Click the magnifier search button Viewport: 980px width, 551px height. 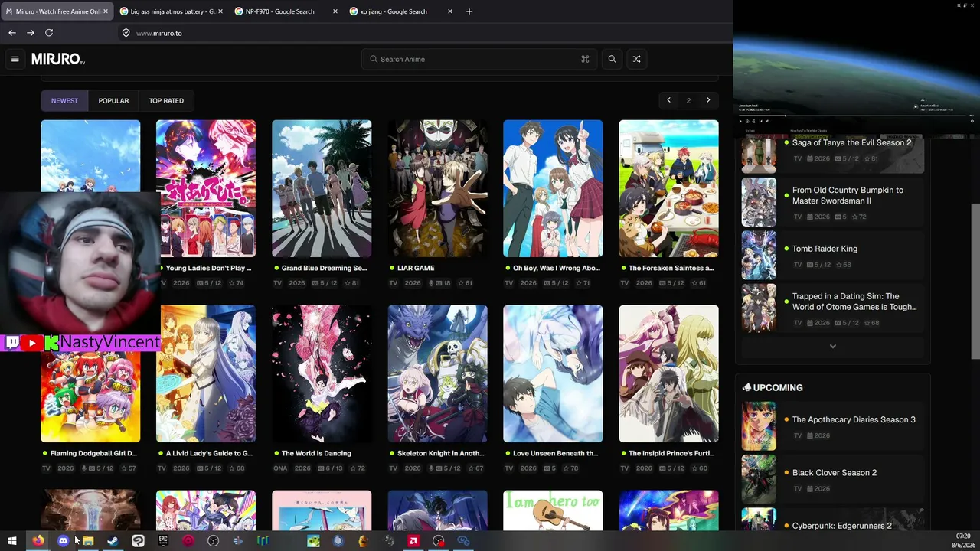click(612, 59)
